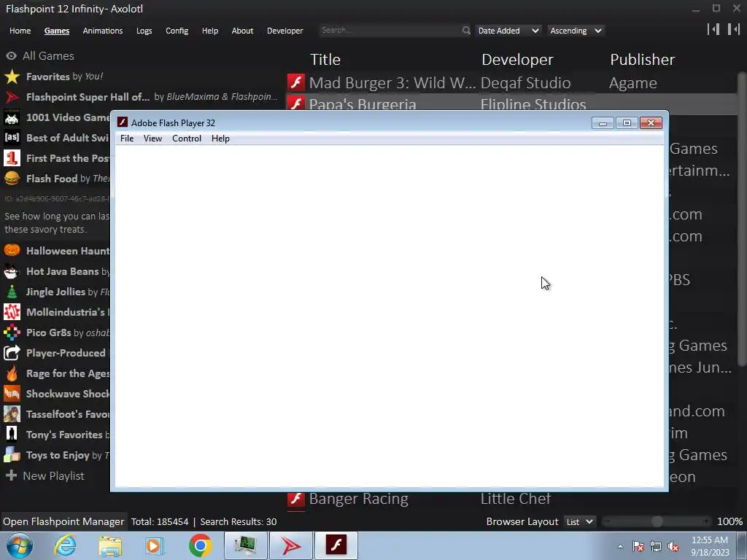Image resolution: width=747 pixels, height=560 pixels.
Task: Open Tony's Favorites playlist icon
Action: pos(12,435)
